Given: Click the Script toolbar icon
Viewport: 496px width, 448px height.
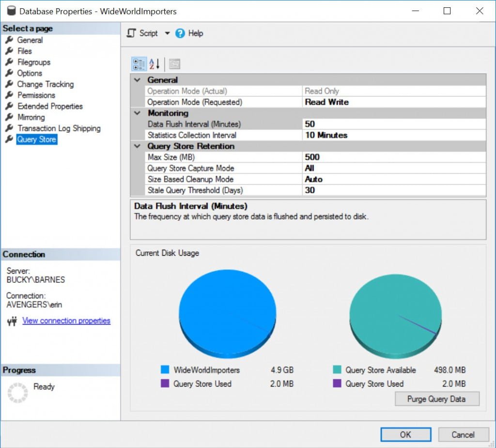Looking at the screenshot, I should [131, 33].
